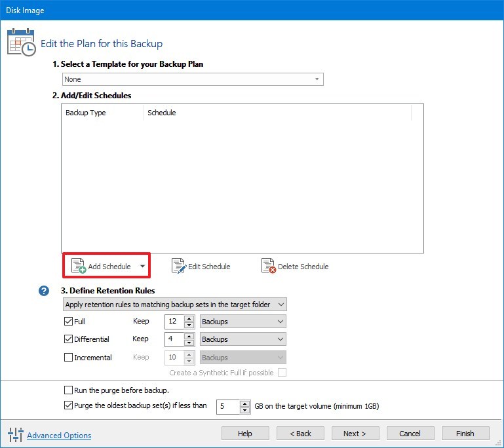Go back with the < Back button
This screenshot has height=448, width=504.
point(300,434)
